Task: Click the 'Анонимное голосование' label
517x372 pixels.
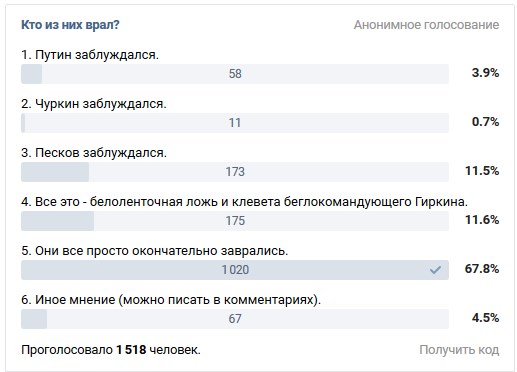Action: [426, 25]
